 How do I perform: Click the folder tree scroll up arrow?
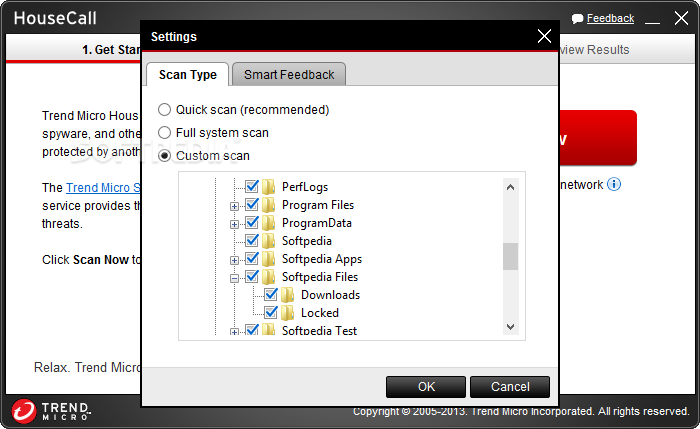(510, 187)
